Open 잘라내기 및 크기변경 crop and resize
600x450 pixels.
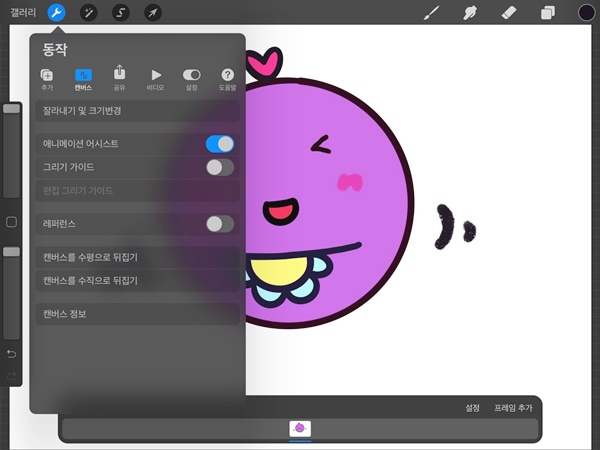tap(137, 111)
